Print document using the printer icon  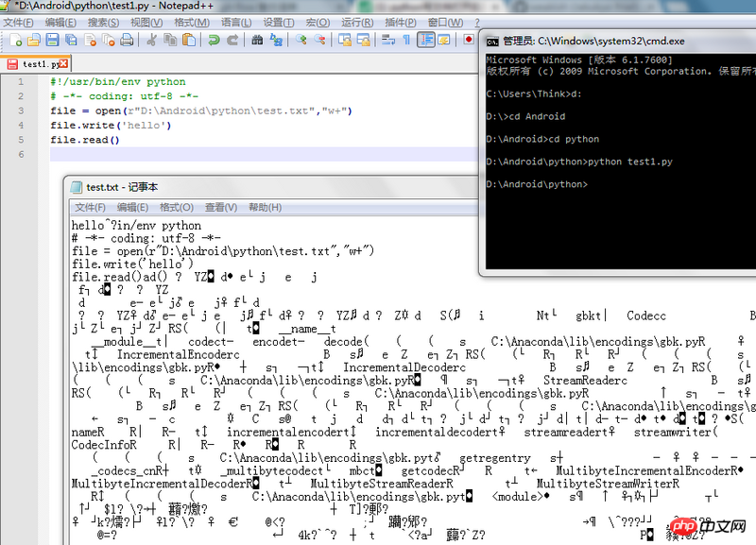pos(127,40)
